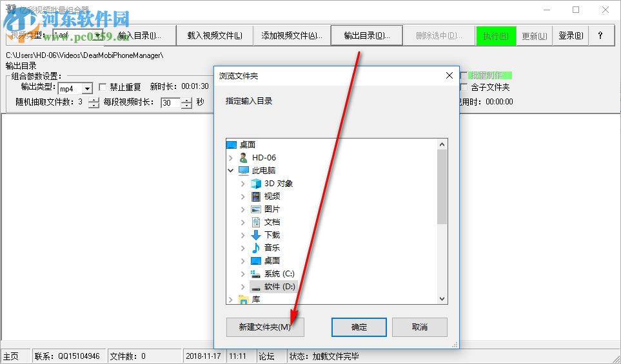
Task: Click the 更新(U) button
Action: pyautogui.click(x=534, y=35)
